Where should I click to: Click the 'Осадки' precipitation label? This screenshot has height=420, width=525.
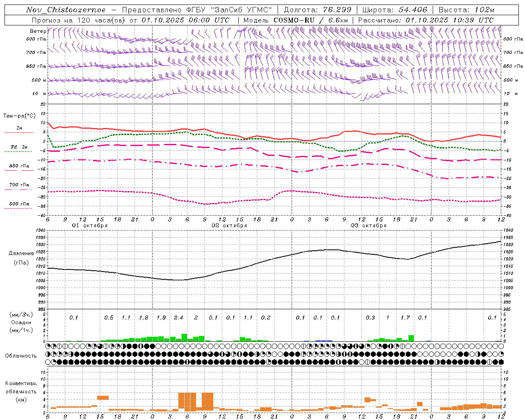[21, 322]
